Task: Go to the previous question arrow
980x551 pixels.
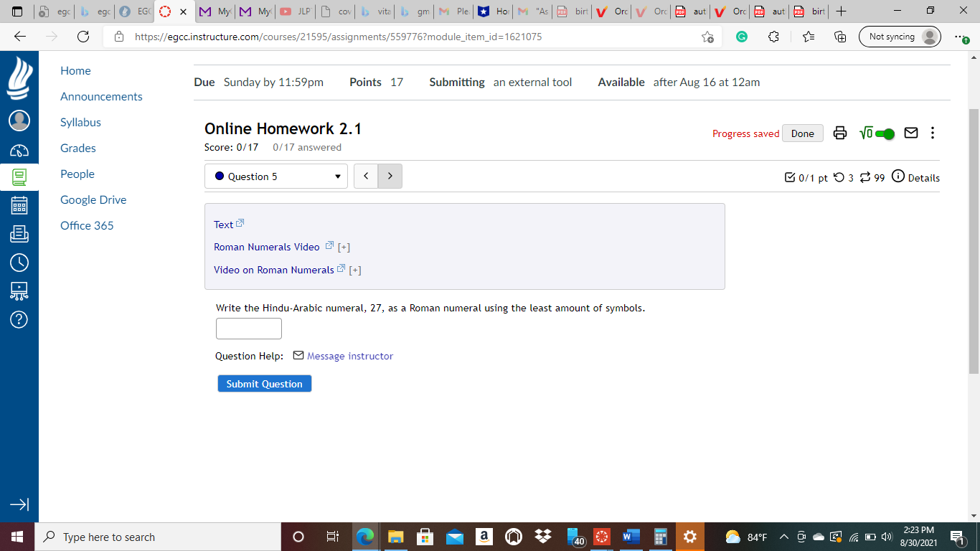Action: pyautogui.click(x=366, y=176)
